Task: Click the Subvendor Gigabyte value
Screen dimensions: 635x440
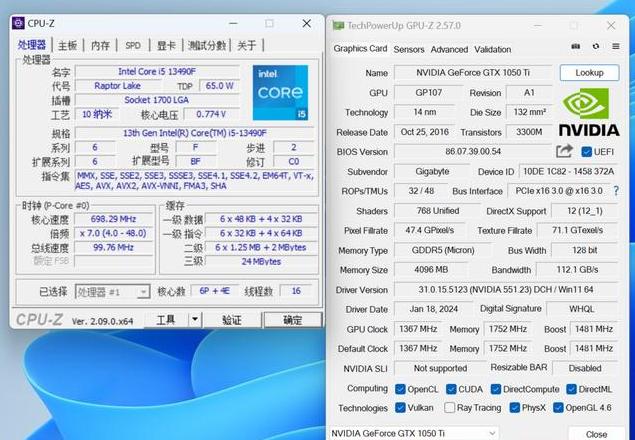Action: pyautogui.click(x=432, y=171)
